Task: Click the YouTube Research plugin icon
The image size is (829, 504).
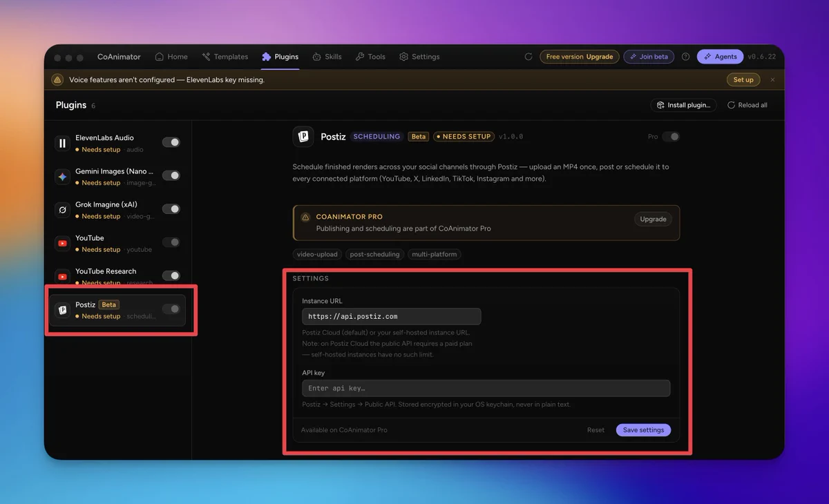Action: pyautogui.click(x=63, y=276)
